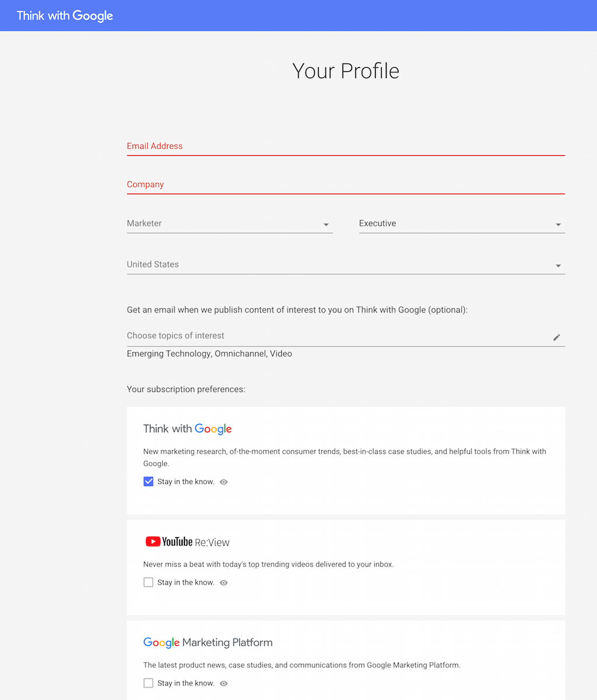
Task: Click the selected topics text Emerging Technology, Omnichannel, Video
Action: tap(210, 353)
